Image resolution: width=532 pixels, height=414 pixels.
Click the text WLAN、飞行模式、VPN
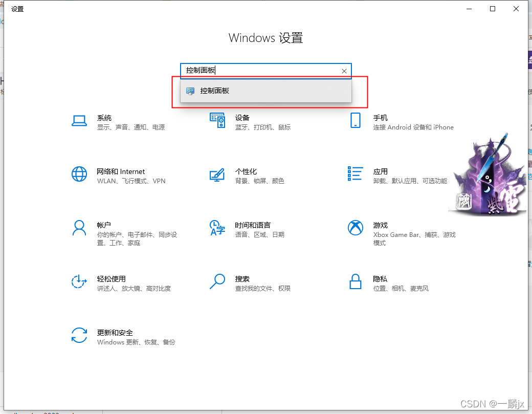coord(131,181)
